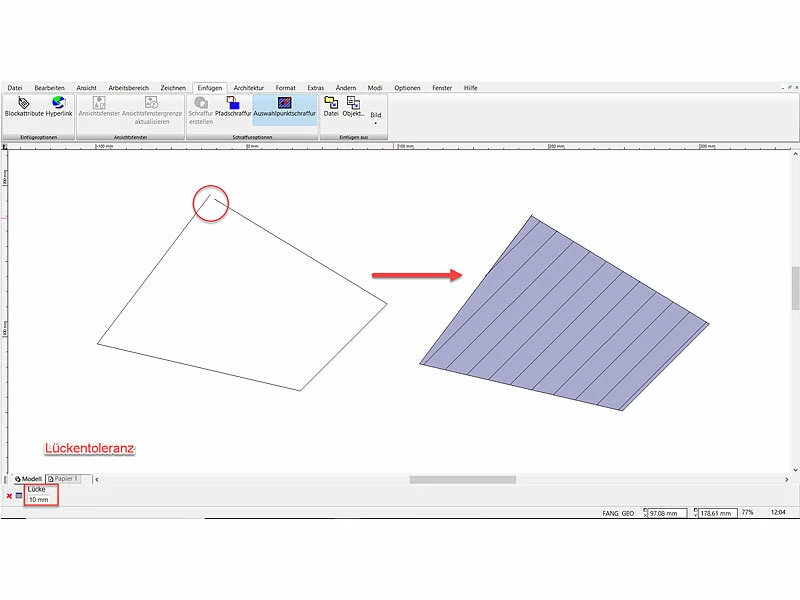The height and width of the screenshot is (600, 800).
Task: Click the Lücke 10 mm input field
Action: 42,499
